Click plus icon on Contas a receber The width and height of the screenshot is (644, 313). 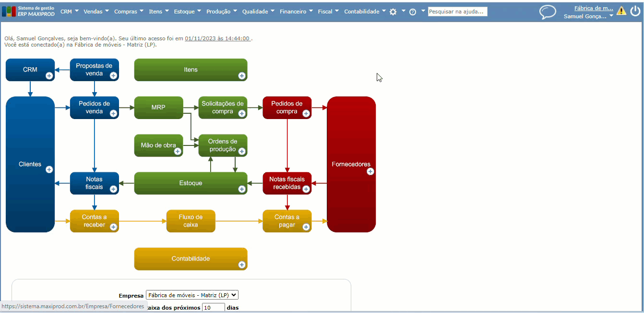pyautogui.click(x=114, y=227)
